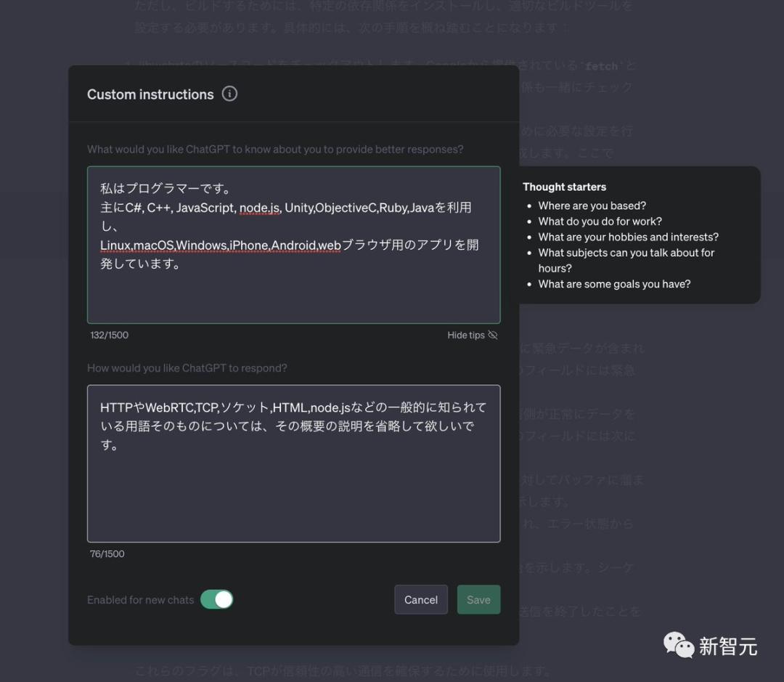This screenshot has height=682, width=784.
Task: Click into the about-you text box
Action: coord(293,245)
